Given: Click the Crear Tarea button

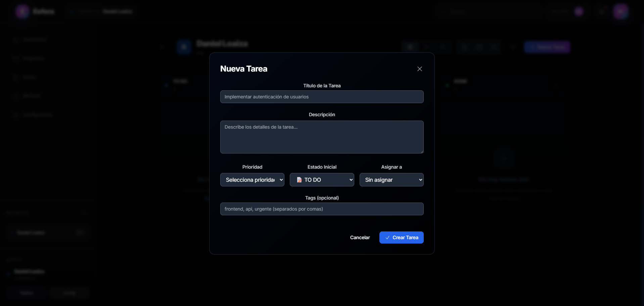Looking at the screenshot, I should [x=401, y=237].
